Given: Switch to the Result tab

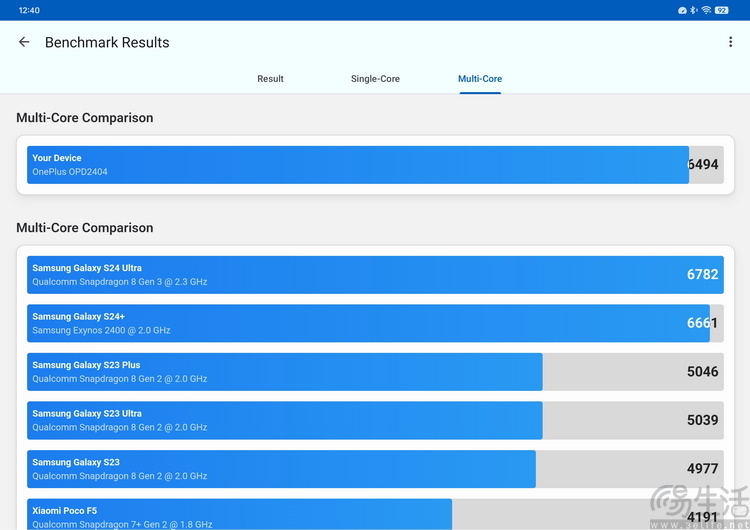Looking at the screenshot, I should (270, 78).
